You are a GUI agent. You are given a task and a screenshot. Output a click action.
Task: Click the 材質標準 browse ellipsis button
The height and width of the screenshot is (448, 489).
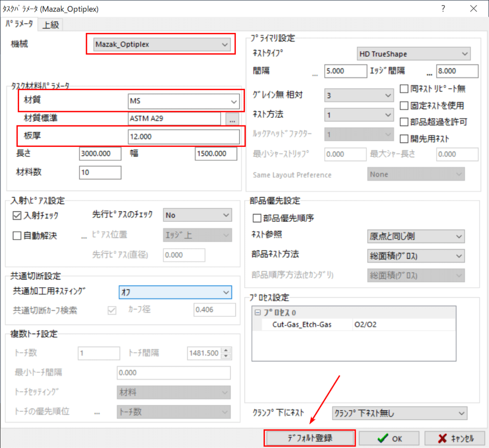pos(232,119)
